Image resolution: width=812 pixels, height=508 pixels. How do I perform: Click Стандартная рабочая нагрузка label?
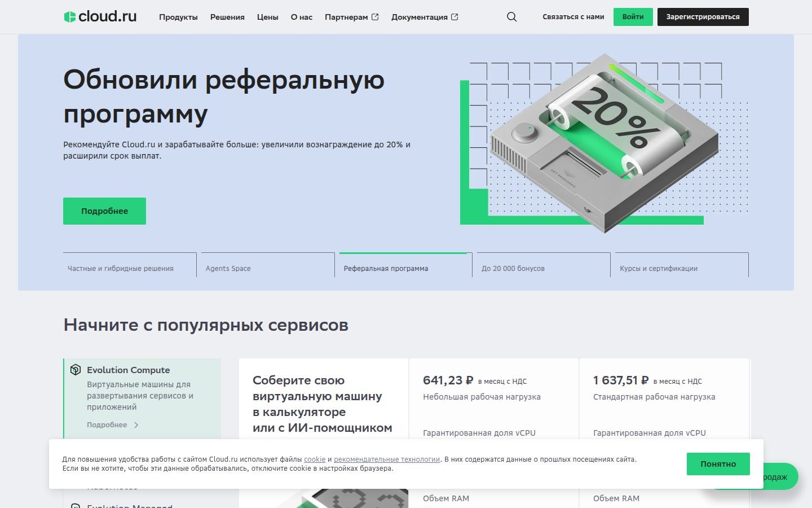pyautogui.click(x=654, y=397)
